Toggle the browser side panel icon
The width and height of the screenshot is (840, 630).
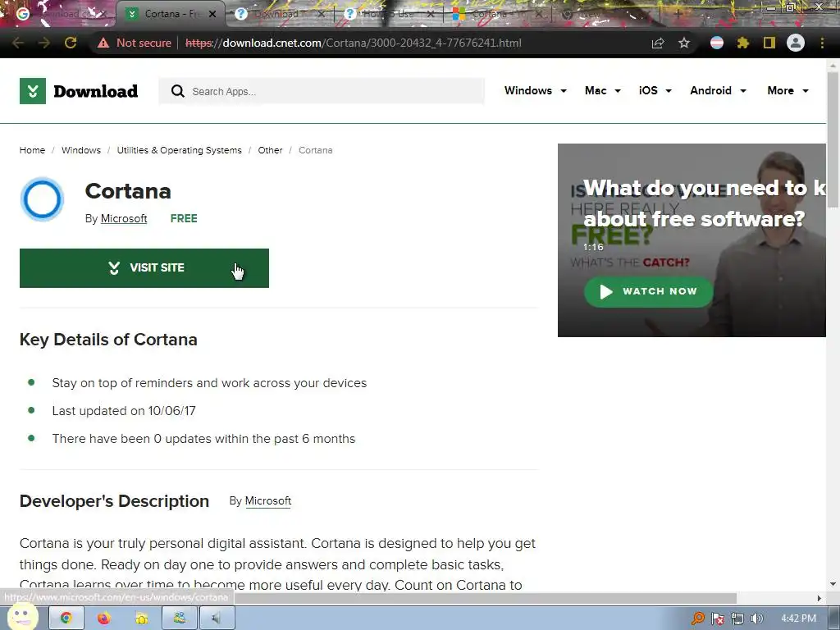(769, 43)
